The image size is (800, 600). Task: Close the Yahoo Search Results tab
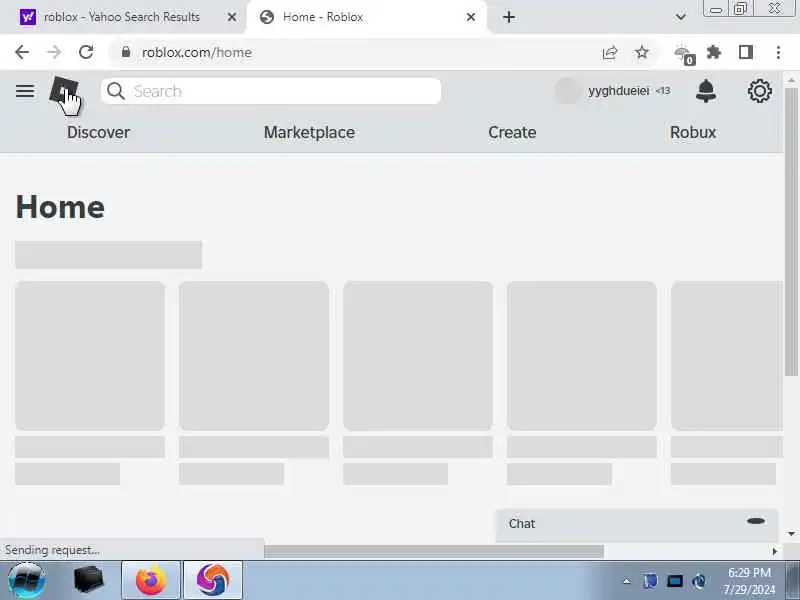(232, 17)
